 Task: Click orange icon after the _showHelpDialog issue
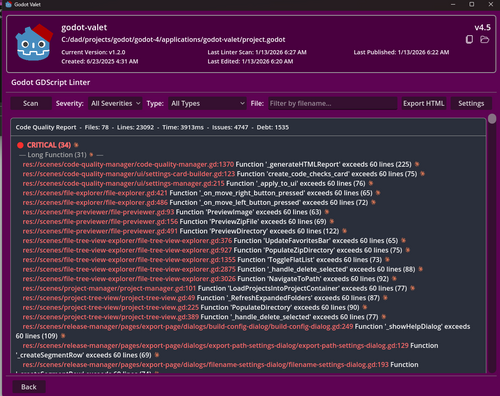(63, 336)
